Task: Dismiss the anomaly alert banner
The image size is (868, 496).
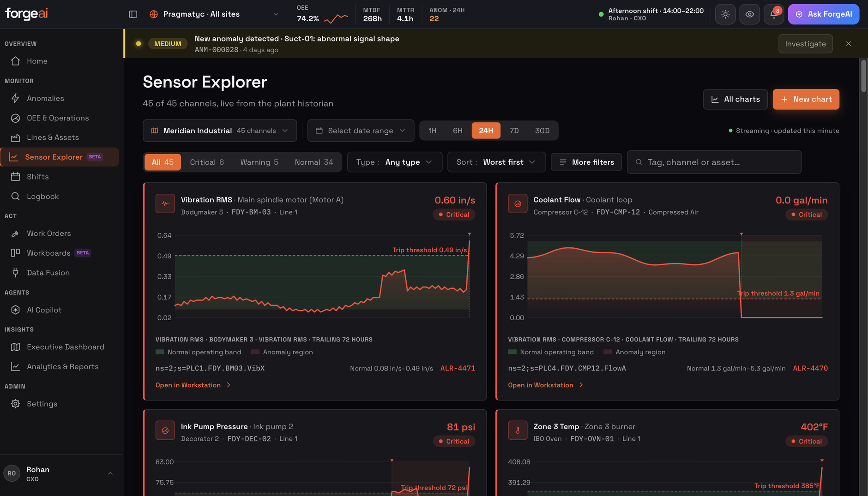Action: [848, 44]
